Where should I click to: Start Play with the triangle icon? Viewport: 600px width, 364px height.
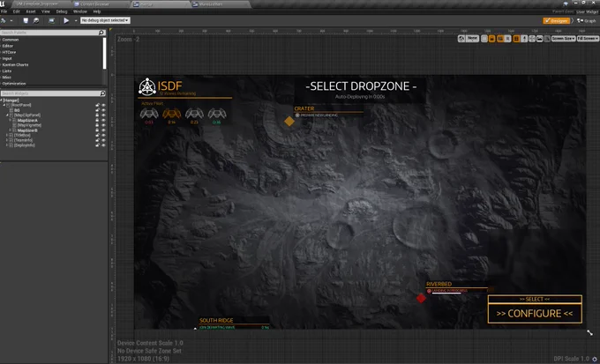click(x=66, y=20)
